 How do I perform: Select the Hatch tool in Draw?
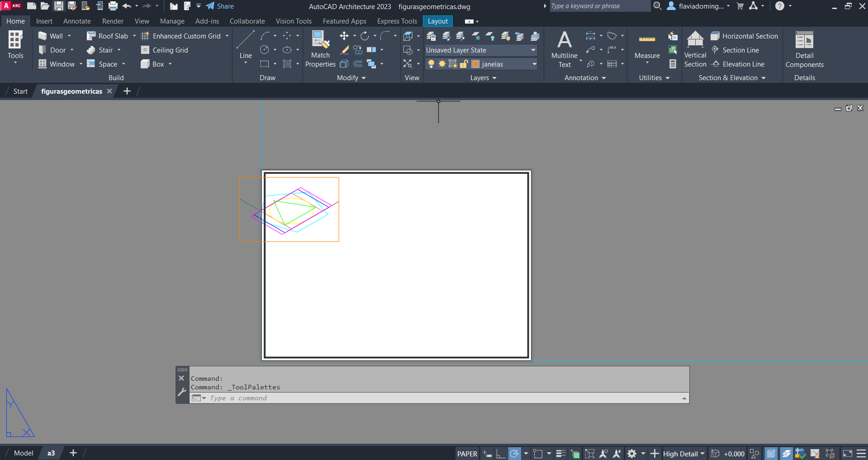(287, 64)
